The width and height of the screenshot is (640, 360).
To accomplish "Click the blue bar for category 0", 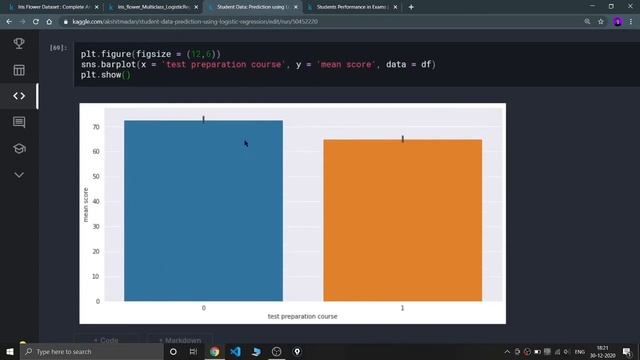I will [203, 211].
